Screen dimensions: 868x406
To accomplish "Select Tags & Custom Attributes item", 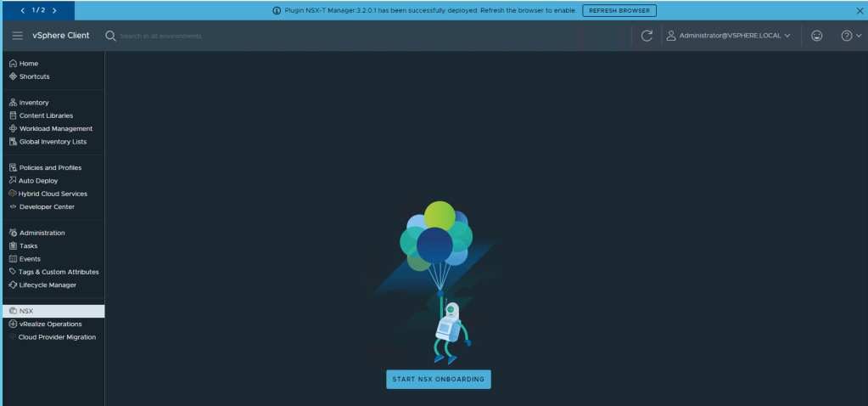I will click(59, 272).
